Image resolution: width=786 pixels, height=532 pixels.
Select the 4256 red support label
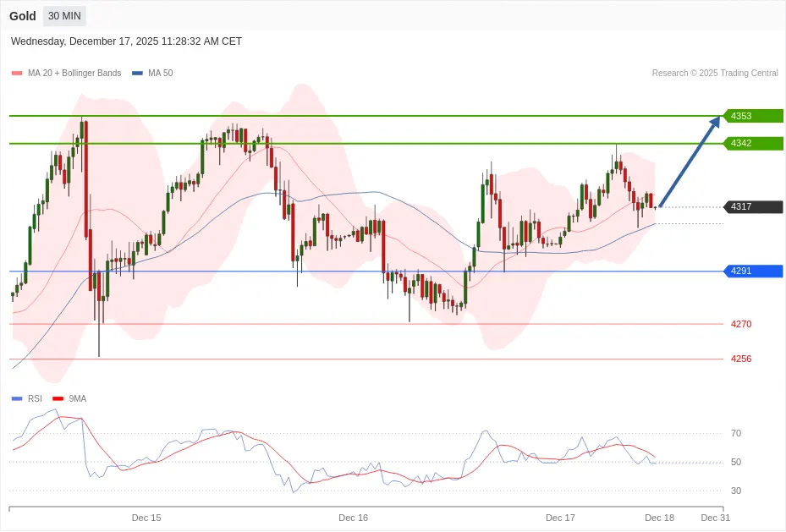pos(741,359)
